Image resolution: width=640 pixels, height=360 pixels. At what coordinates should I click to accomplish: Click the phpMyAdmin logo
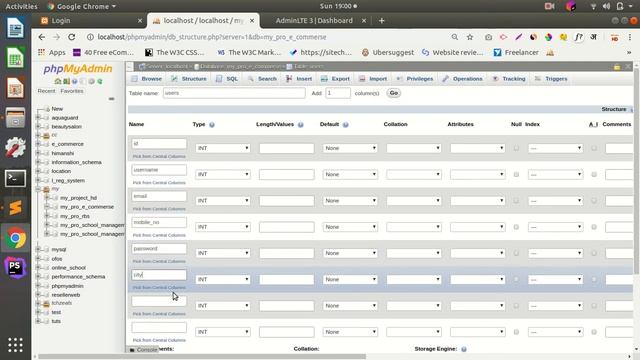point(78,69)
